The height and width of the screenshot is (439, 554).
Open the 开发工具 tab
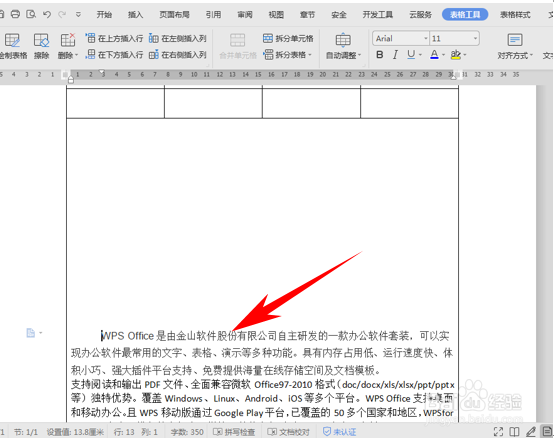pos(378,14)
